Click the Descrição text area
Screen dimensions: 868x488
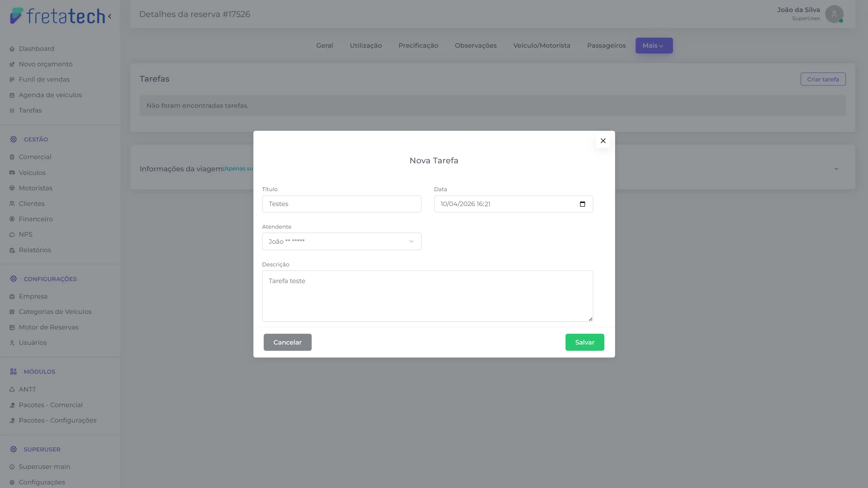click(428, 296)
